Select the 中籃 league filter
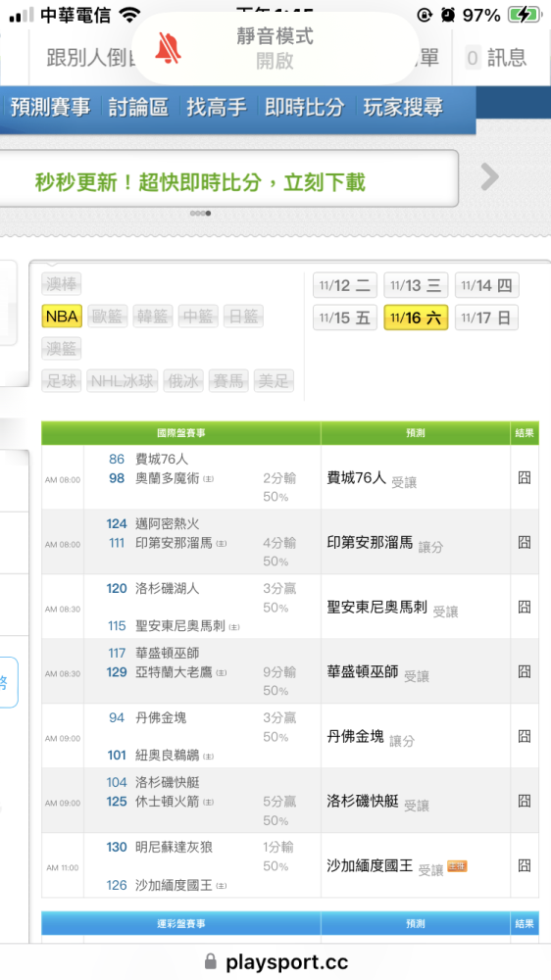Screen dimensions: 551x980 click(198, 317)
